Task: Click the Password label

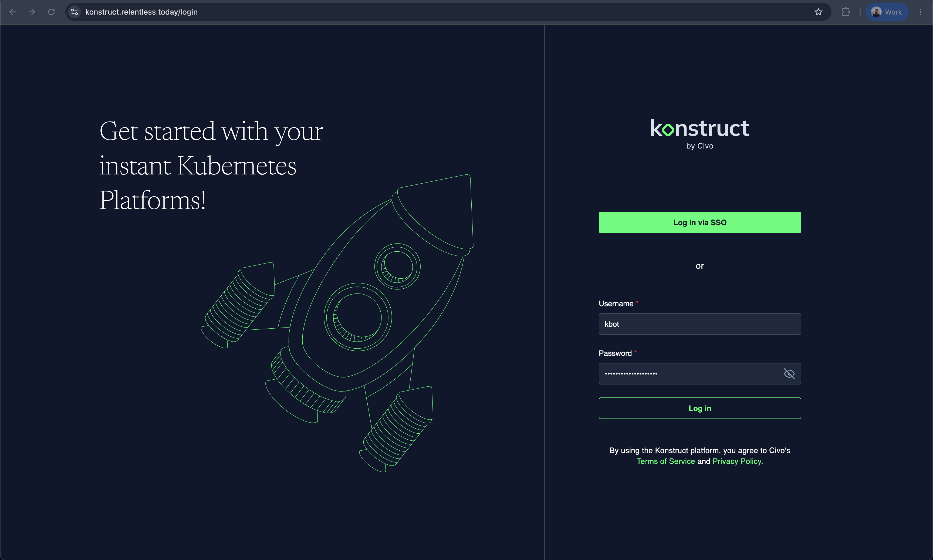Action: click(615, 354)
